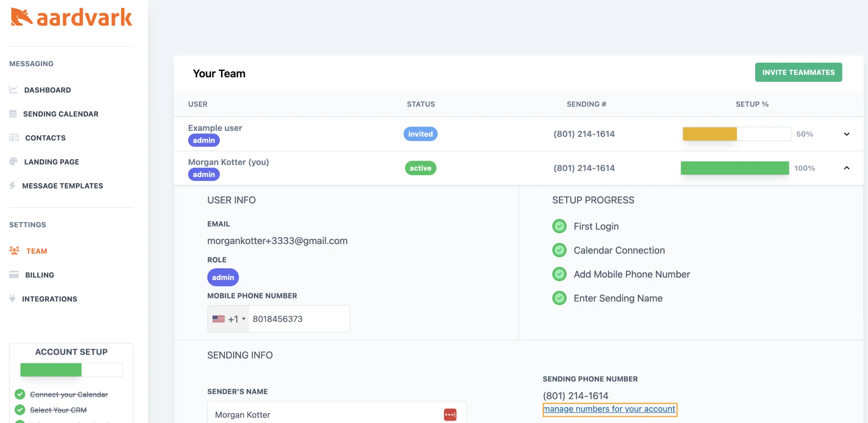The height and width of the screenshot is (423, 868).
Task: Open the Team settings menu item
Action: (36, 251)
